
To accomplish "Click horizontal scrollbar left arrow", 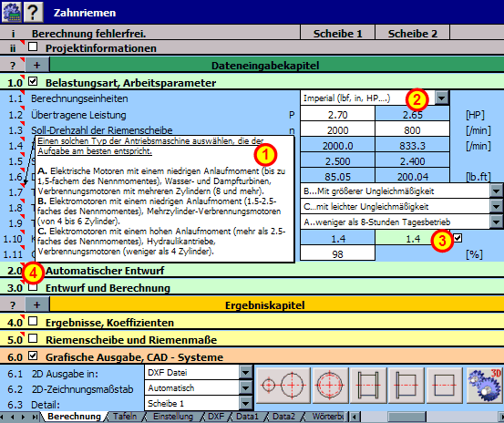I will pyautogui.click(x=355, y=417).
